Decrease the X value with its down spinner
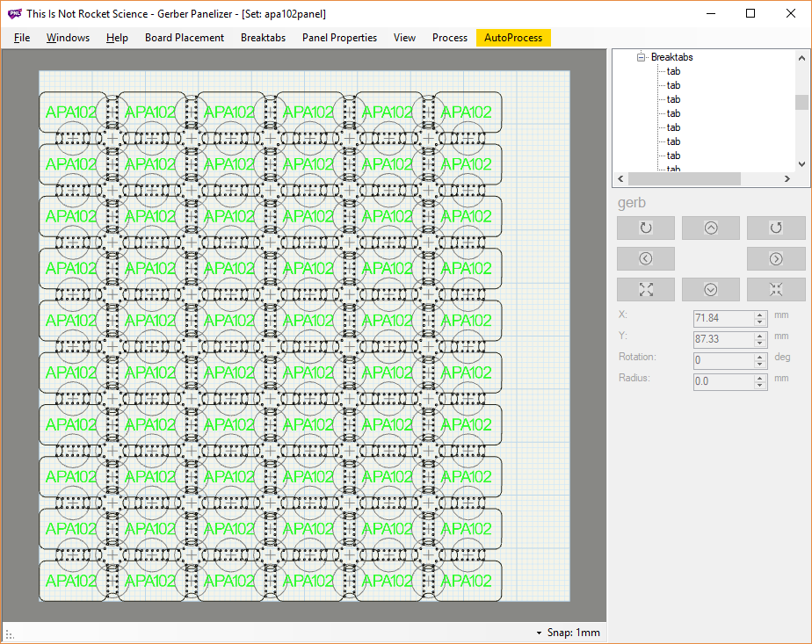 [x=760, y=322]
